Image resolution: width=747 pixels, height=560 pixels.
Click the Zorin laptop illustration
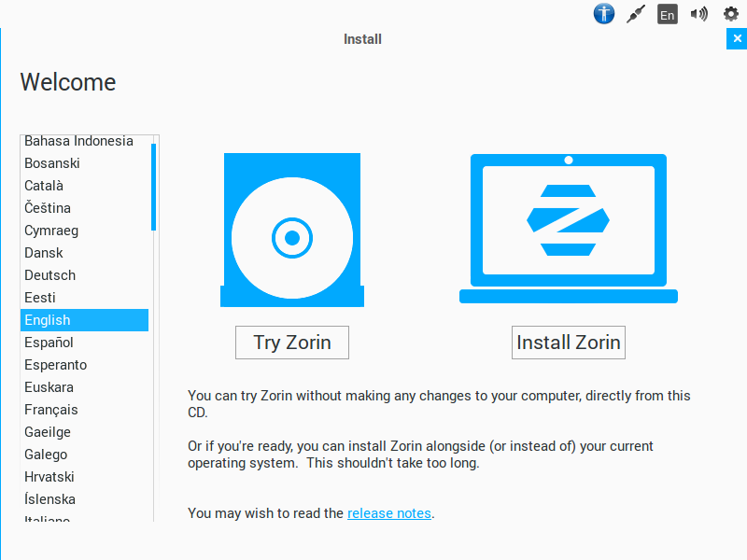568,229
